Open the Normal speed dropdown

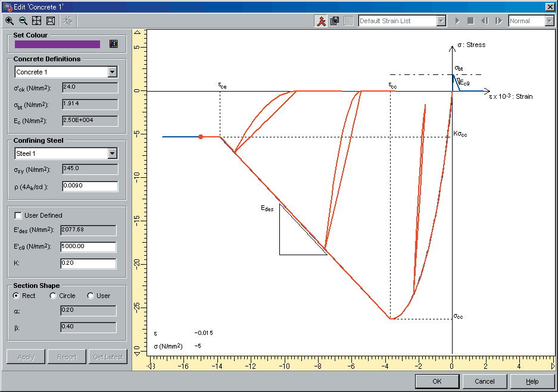pos(549,21)
